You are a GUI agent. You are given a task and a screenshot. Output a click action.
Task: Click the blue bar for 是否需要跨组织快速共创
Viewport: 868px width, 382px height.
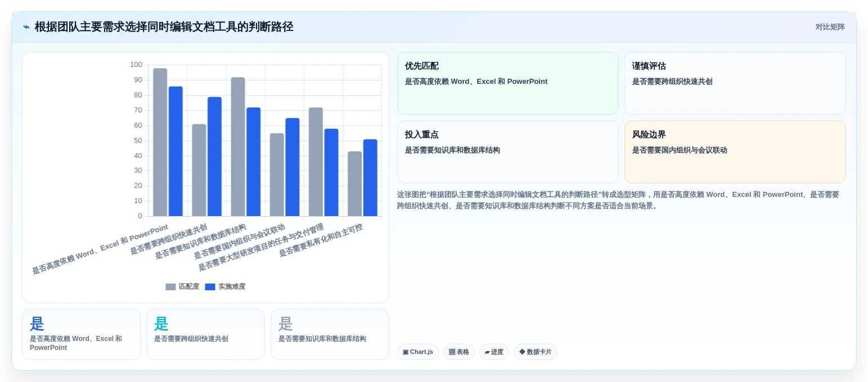click(214, 156)
